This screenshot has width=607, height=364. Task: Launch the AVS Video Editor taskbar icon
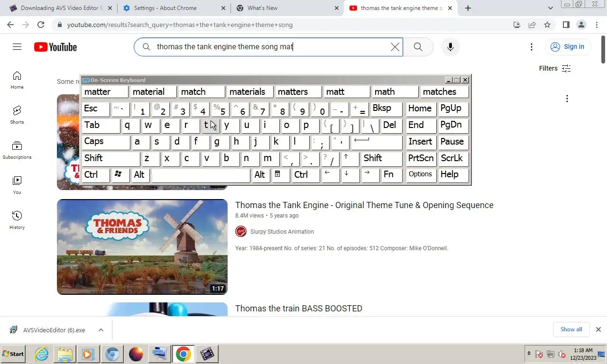pos(207,354)
